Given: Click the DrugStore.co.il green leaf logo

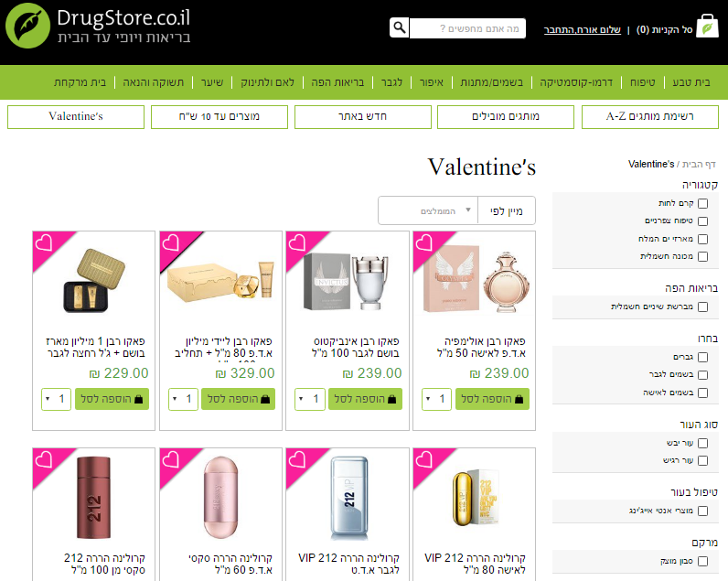Looking at the screenshot, I should pos(27,26).
